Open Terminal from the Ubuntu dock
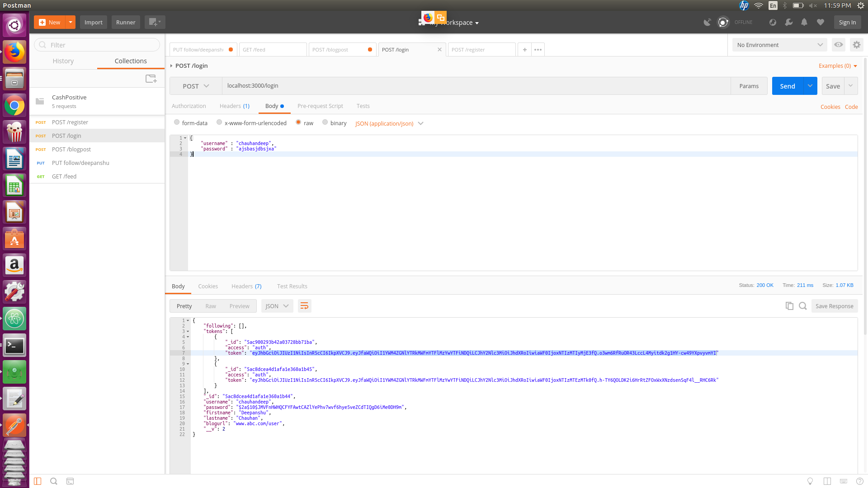 [x=14, y=346]
